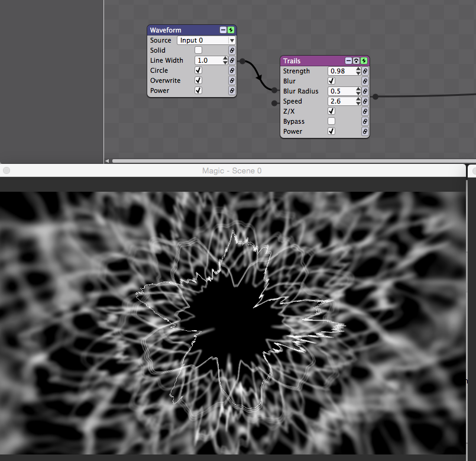Image resolution: width=476 pixels, height=461 pixels.
Task: Click the Line Width label in Waveform
Action: (167, 60)
